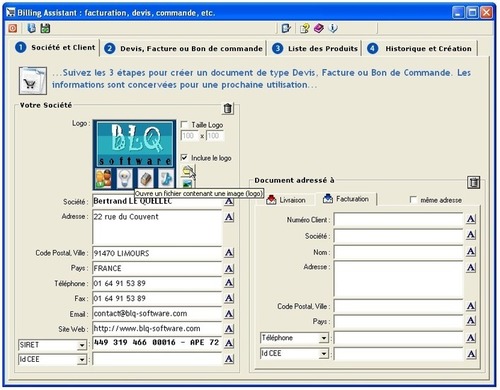This screenshot has height=390, width=500.
Task: Click the empty Numéro Client field
Action: pos(399,220)
